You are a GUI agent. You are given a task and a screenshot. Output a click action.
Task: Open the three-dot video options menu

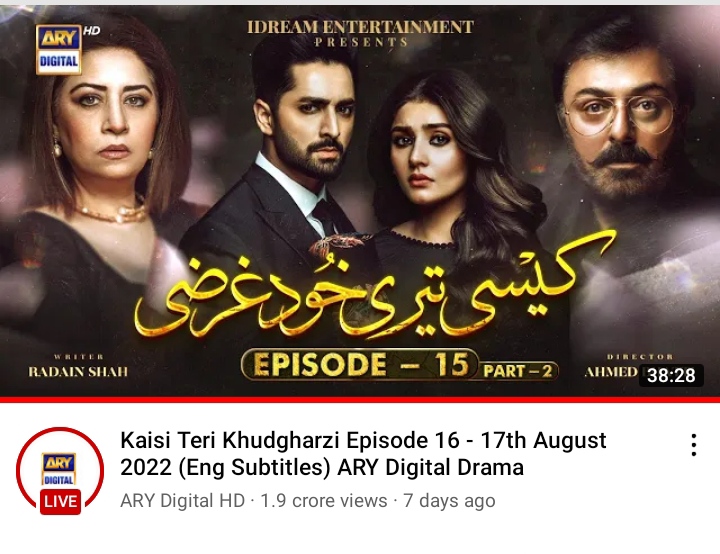(x=694, y=445)
